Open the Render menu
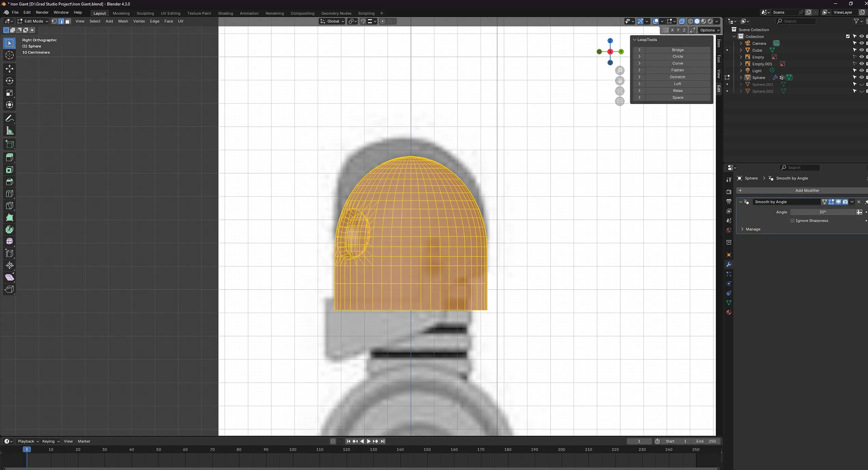This screenshot has height=470, width=868. [x=42, y=13]
